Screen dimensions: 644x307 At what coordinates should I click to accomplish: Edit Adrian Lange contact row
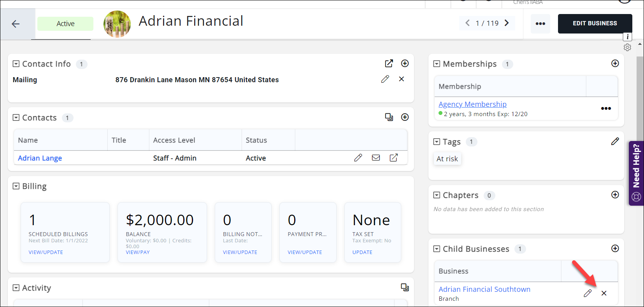click(358, 158)
